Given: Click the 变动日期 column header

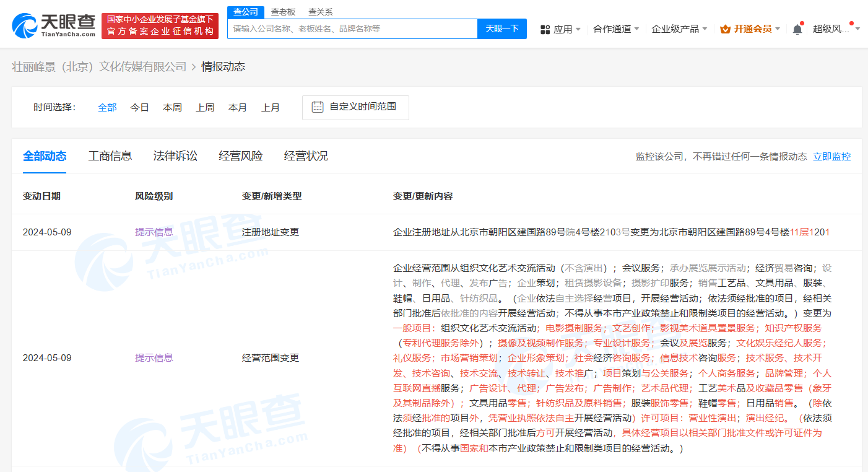Looking at the screenshot, I should point(41,196).
